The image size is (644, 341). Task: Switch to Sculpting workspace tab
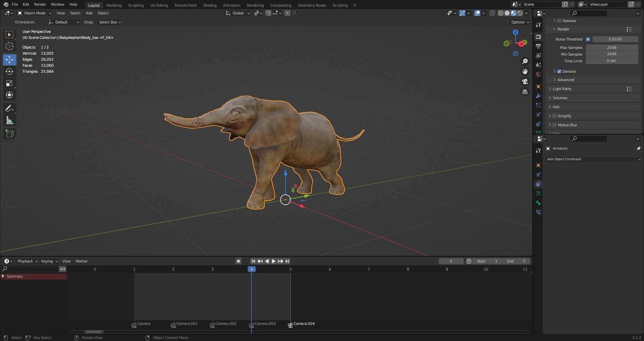tap(136, 5)
